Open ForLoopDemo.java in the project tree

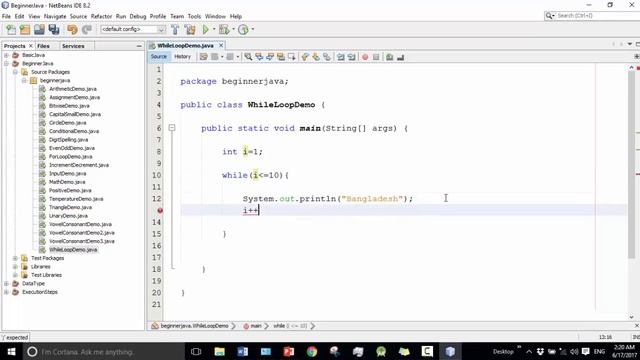click(70, 157)
